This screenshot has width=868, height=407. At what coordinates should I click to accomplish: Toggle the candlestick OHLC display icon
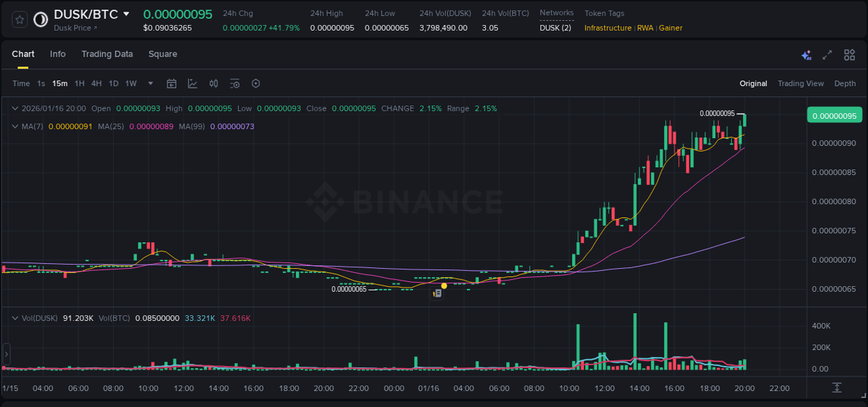[x=213, y=83]
